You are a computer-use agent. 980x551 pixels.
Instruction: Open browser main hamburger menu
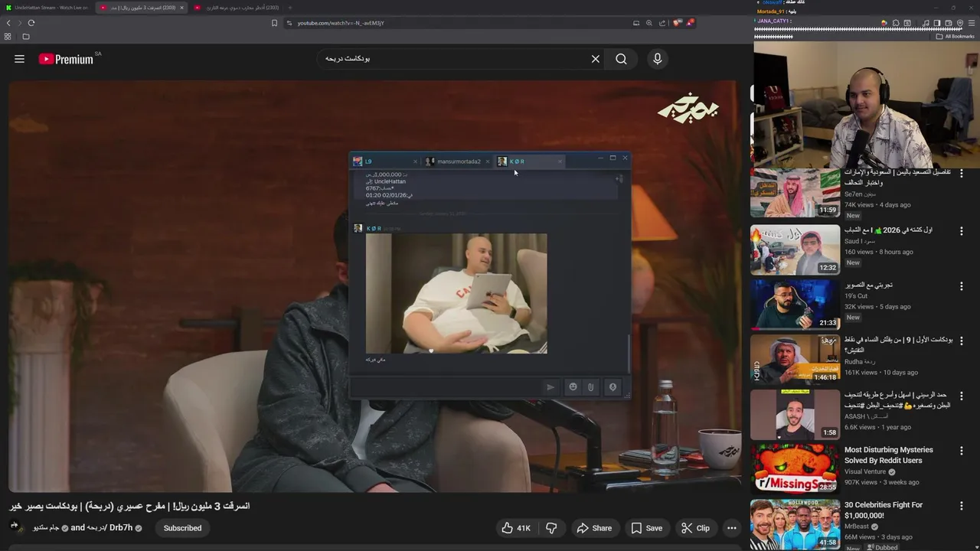(x=971, y=23)
